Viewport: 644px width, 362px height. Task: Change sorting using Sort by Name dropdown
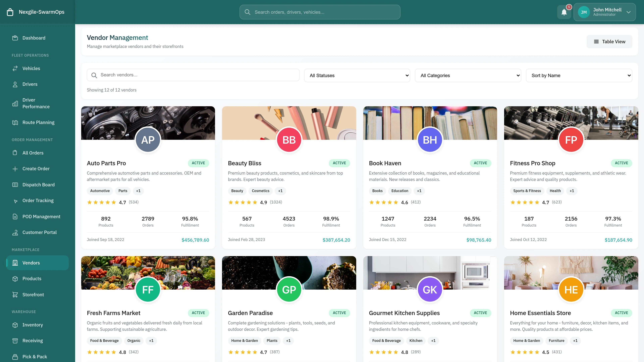[579, 75]
